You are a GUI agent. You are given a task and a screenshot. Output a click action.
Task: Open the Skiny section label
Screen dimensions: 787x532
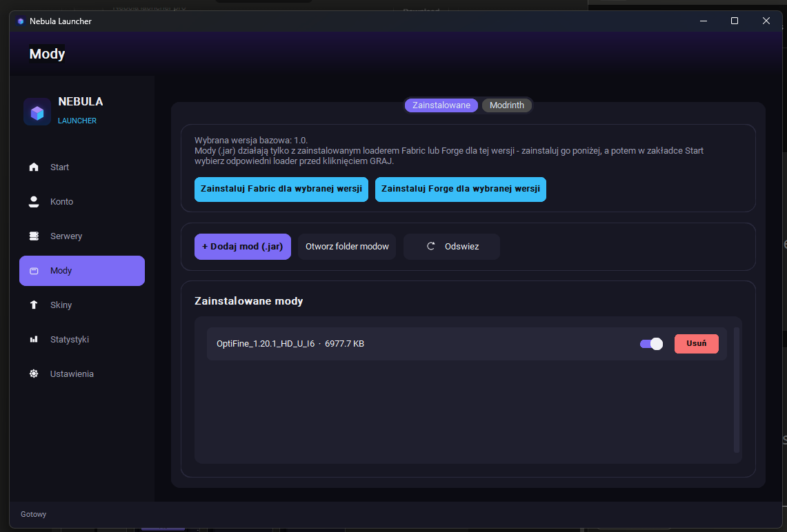tap(61, 305)
